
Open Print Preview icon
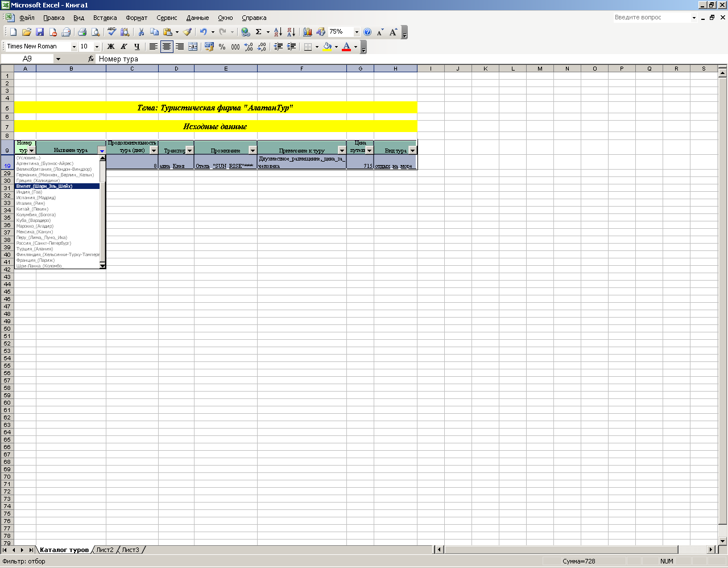(96, 32)
